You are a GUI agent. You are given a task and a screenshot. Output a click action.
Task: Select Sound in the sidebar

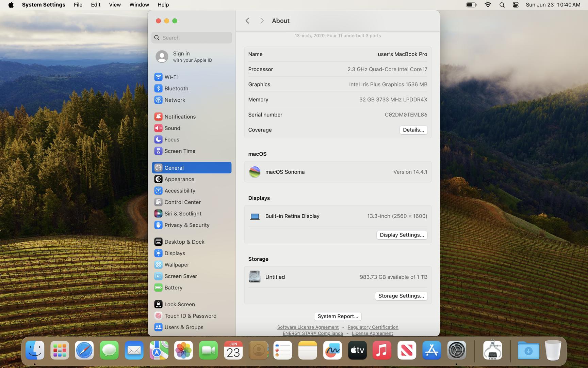pos(192,128)
